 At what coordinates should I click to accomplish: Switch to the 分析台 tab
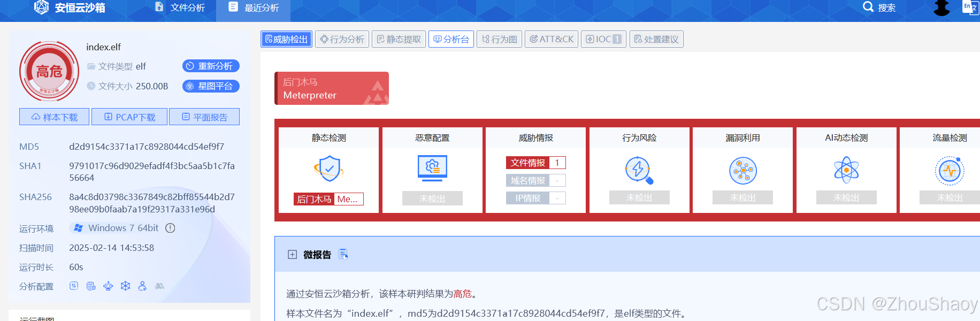pos(451,39)
